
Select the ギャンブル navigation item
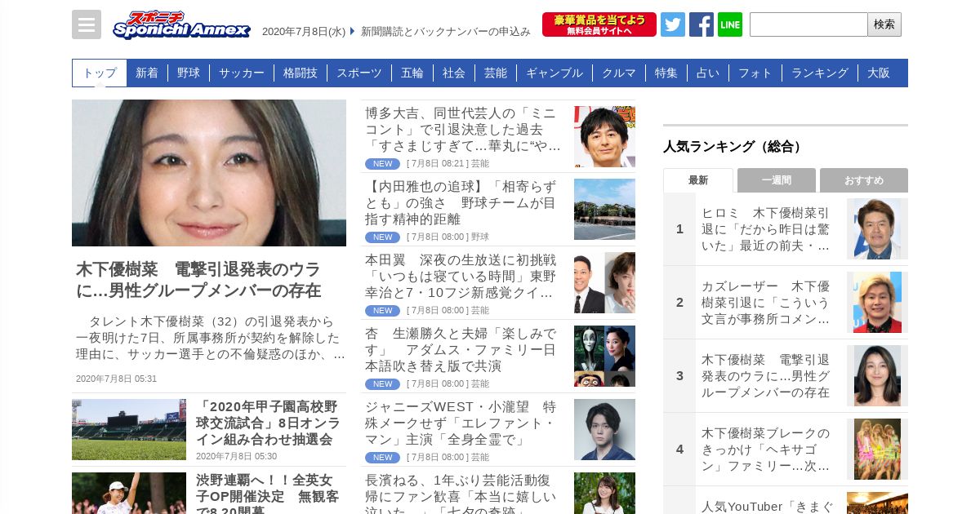[555, 73]
